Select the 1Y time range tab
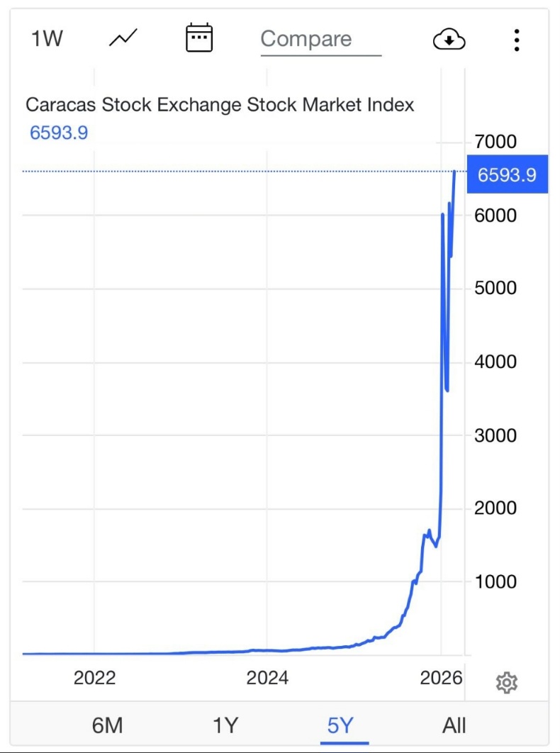The image size is (560, 753). pyautogui.click(x=225, y=725)
